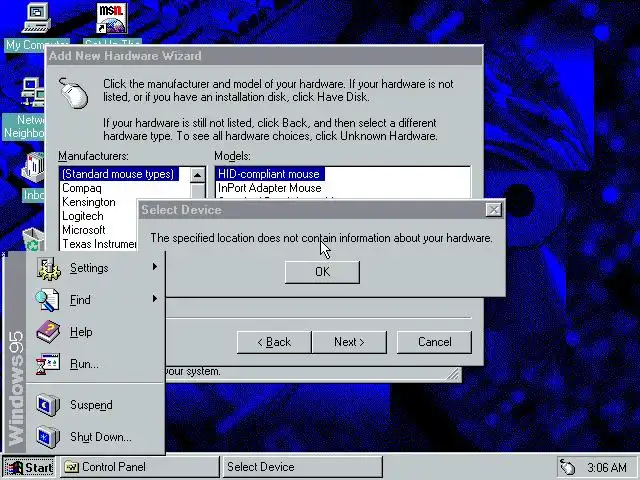The height and width of the screenshot is (480, 640).
Task: Open Find submenu in Start menu
Action: coord(96,300)
